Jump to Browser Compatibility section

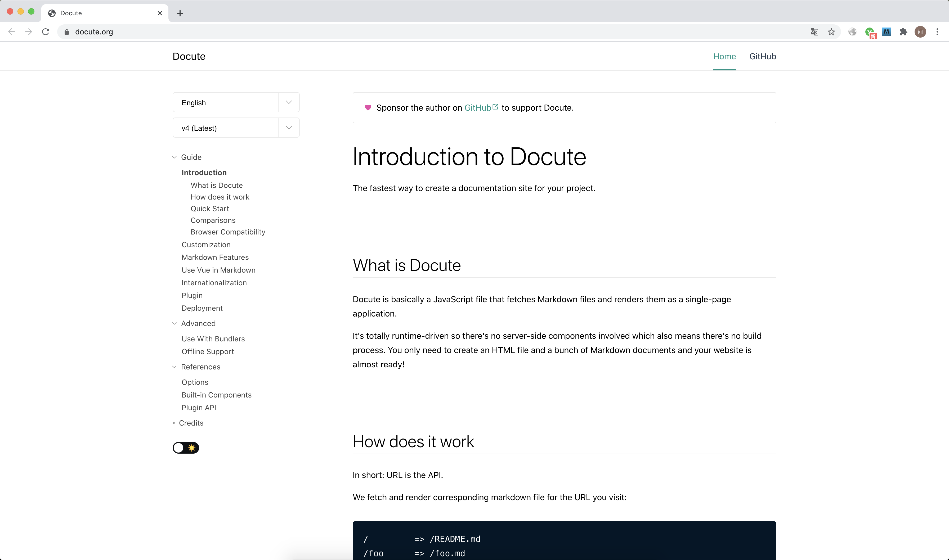[x=228, y=232]
